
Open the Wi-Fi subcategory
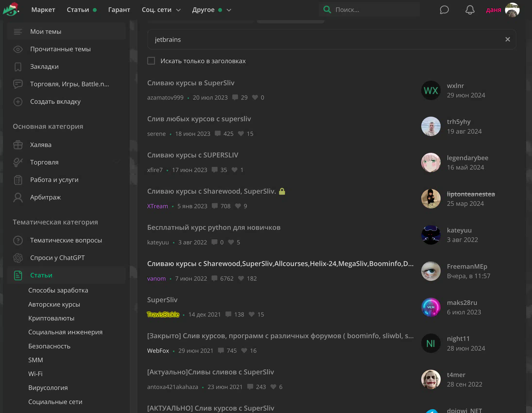(x=35, y=374)
